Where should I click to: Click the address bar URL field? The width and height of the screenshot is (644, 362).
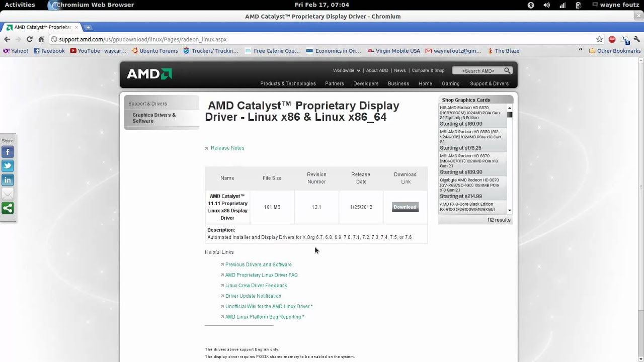click(322, 39)
